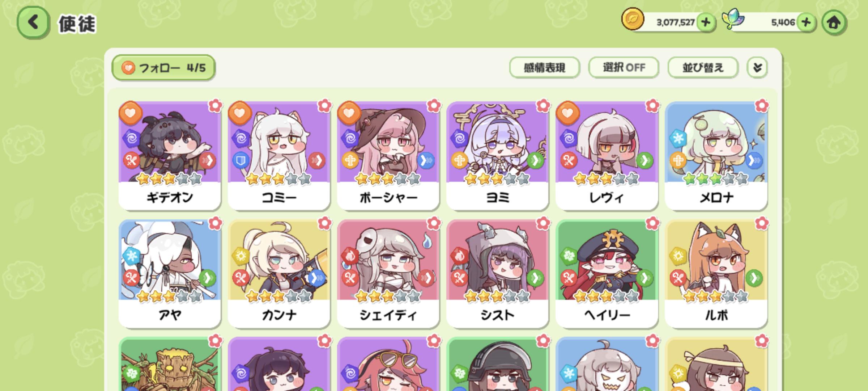Open the シェイディ character card
This screenshot has width=868, height=391.
[x=388, y=273]
